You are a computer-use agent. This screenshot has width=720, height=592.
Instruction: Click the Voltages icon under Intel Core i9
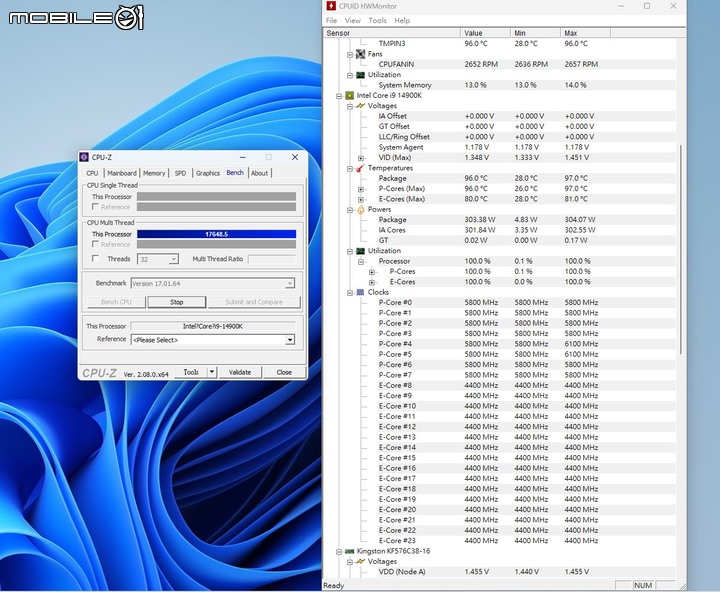[x=360, y=106]
